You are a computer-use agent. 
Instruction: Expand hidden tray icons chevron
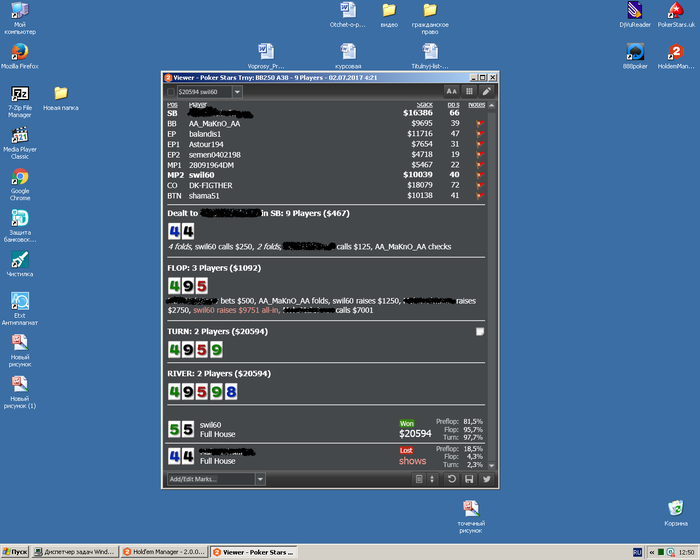click(x=652, y=552)
